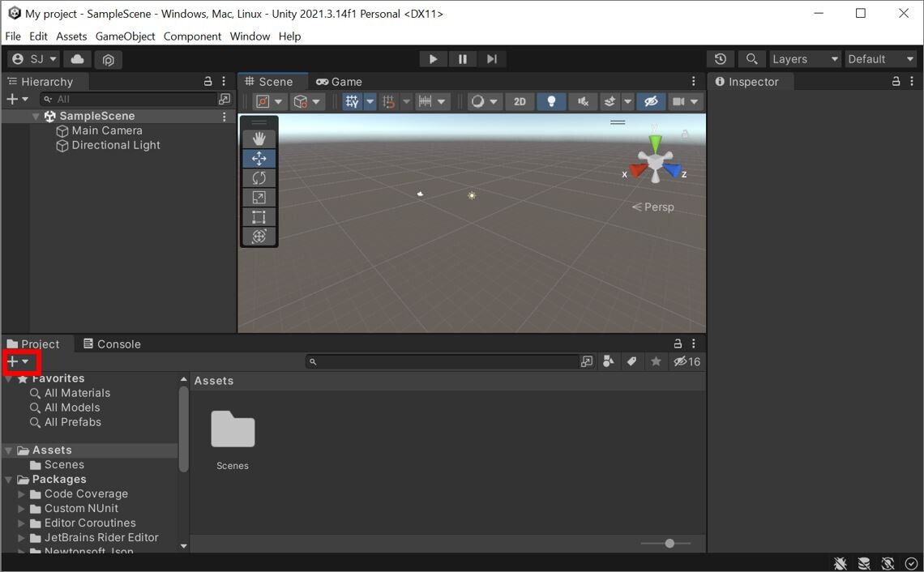This screenshot has width=924, height=572.
Task: Click the debug mode bug icon in status bar
Action: point(841,563)
